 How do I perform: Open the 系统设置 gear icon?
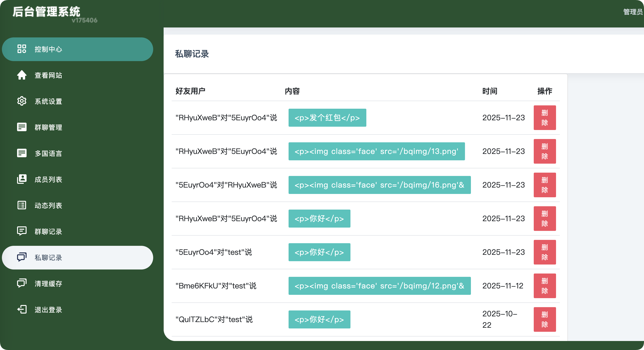click(x=22, y=101)
